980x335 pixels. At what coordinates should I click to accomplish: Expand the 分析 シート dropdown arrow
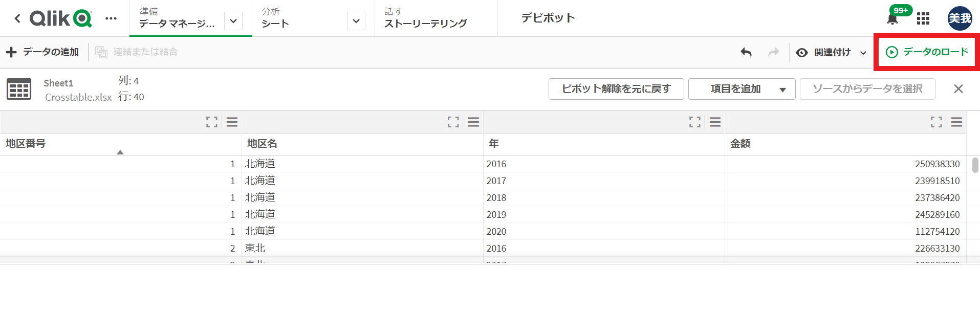356,21
